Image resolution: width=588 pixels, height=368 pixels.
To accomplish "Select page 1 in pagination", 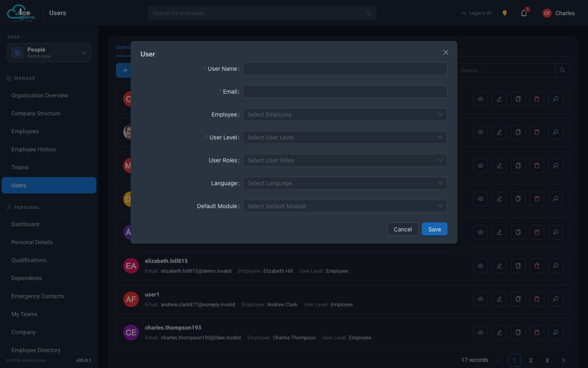I will coord(514,360).
